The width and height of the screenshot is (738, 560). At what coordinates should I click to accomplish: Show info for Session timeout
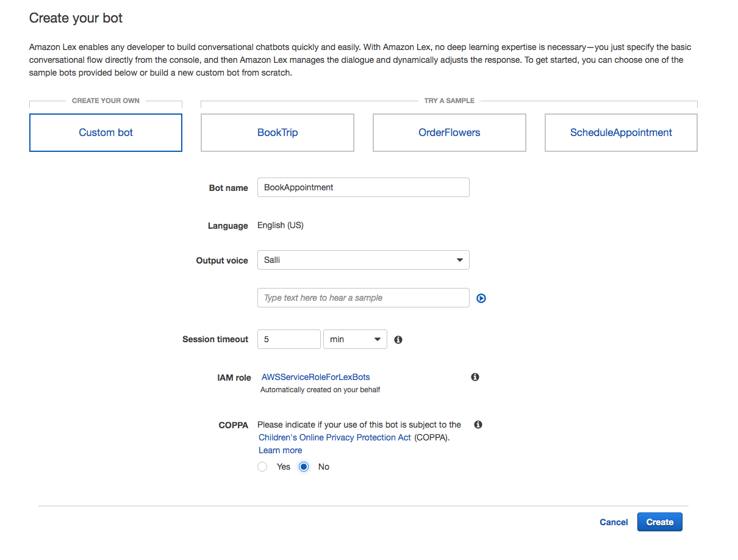point(398,340)
